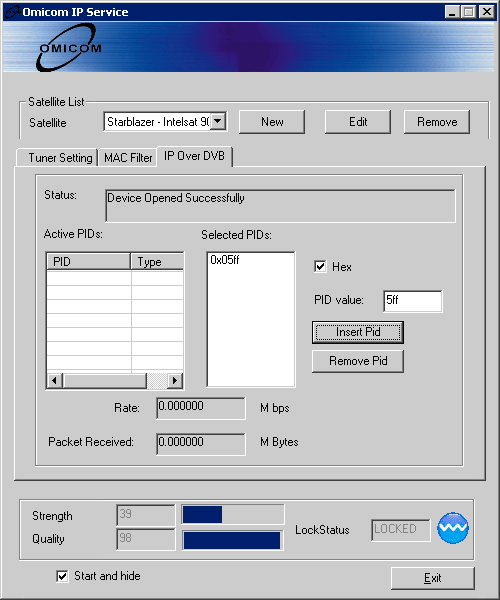
Task: Click the Quality value field showing 98
Action: [x=145, y=539]
